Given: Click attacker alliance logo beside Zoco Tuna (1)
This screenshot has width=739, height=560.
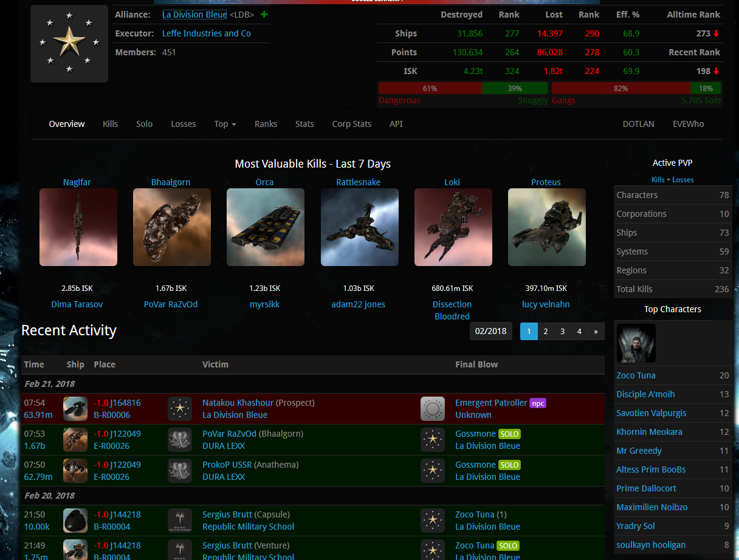Looking at the screenshot, I should tap(433, 521).
